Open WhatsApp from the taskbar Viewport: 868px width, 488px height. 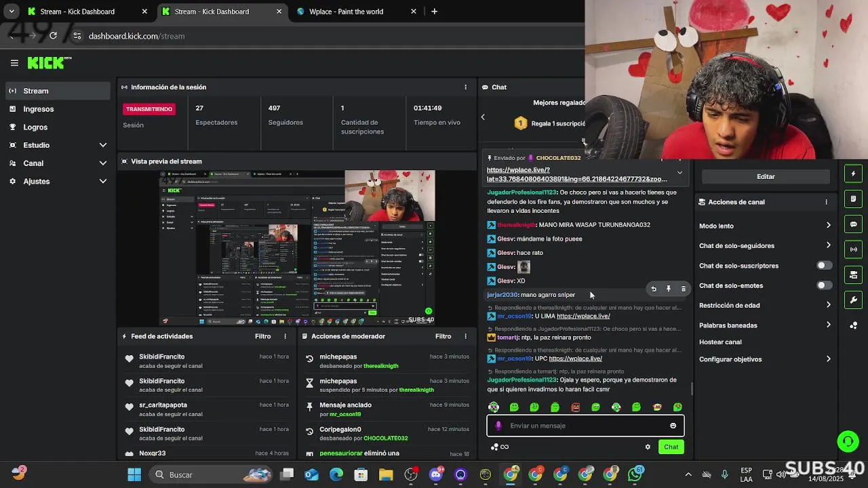tap(635, 474)
